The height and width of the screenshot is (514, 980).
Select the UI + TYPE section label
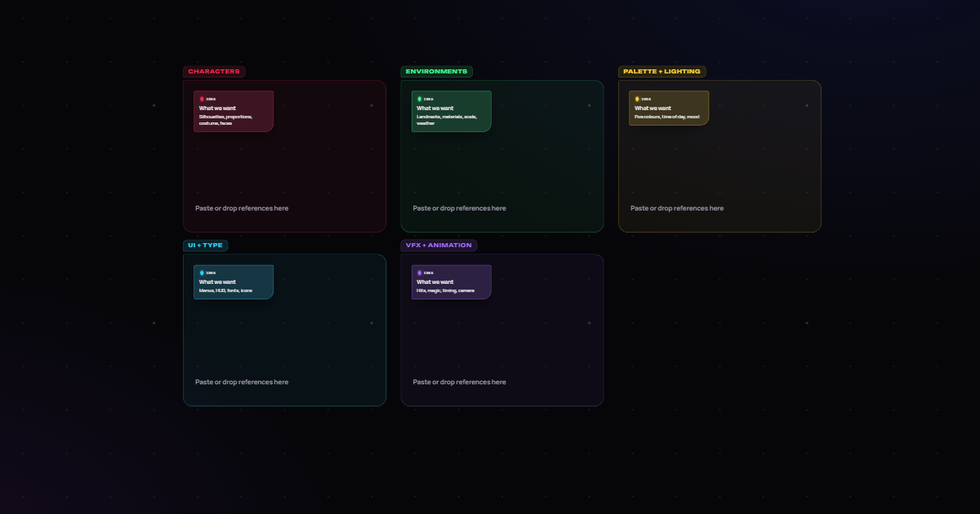205,246
